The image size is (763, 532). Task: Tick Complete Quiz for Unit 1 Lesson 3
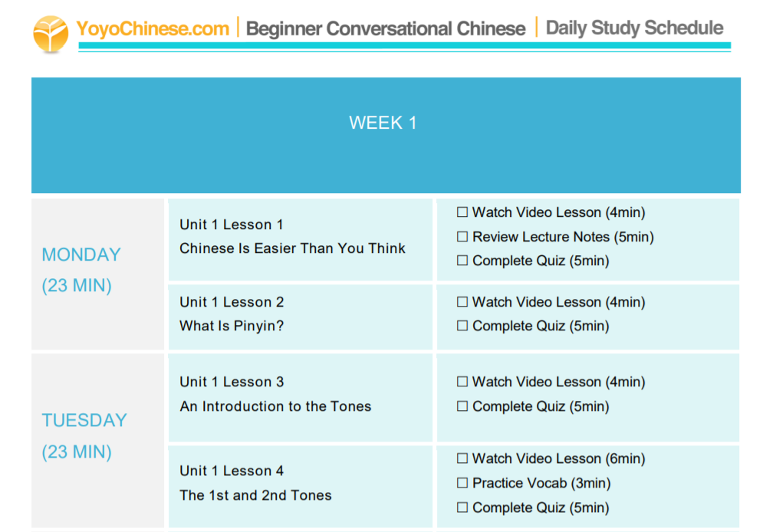[462, 406]
